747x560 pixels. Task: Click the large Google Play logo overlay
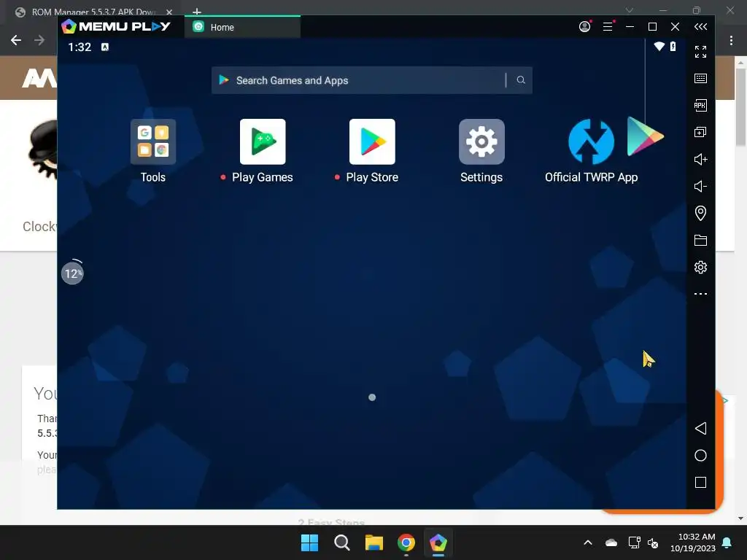(x=645, y=136)
